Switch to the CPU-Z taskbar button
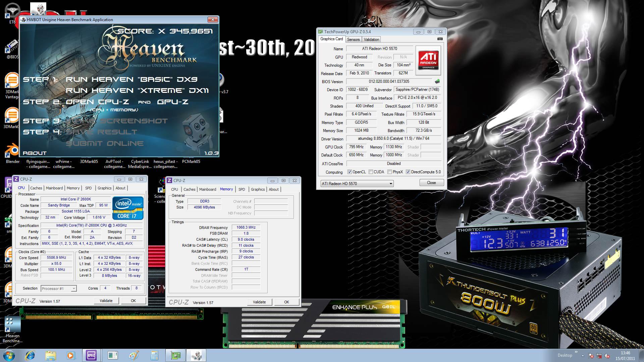 click(x=91, y=355)
